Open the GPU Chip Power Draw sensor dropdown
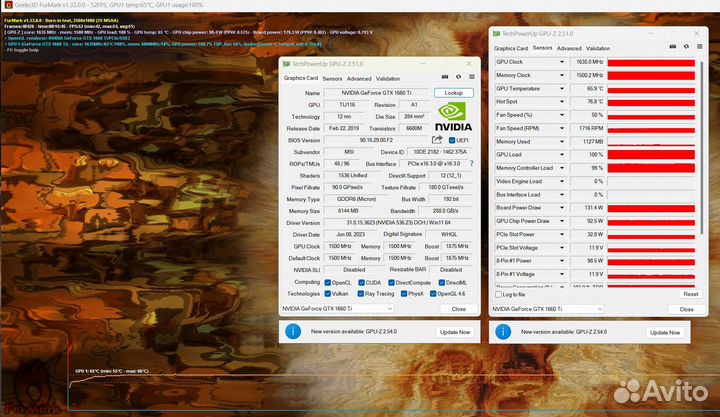The image size is (720, 417). click(x=562, y=221)
